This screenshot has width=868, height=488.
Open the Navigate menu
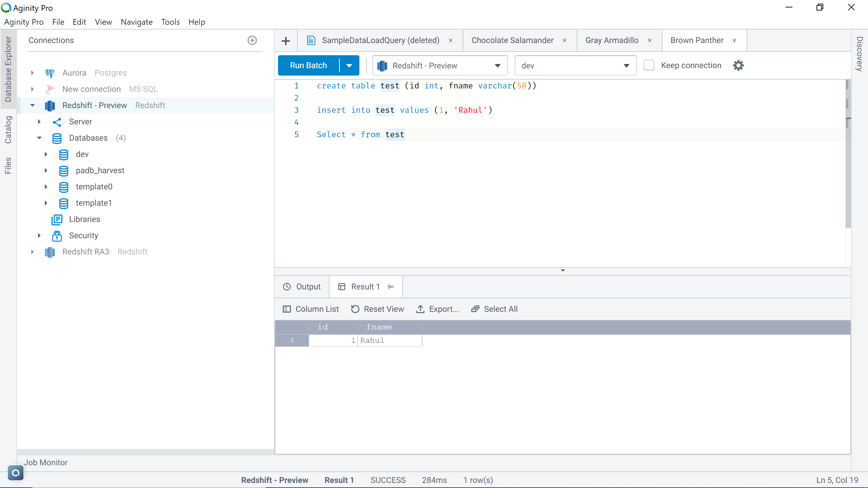coord(136,22)
